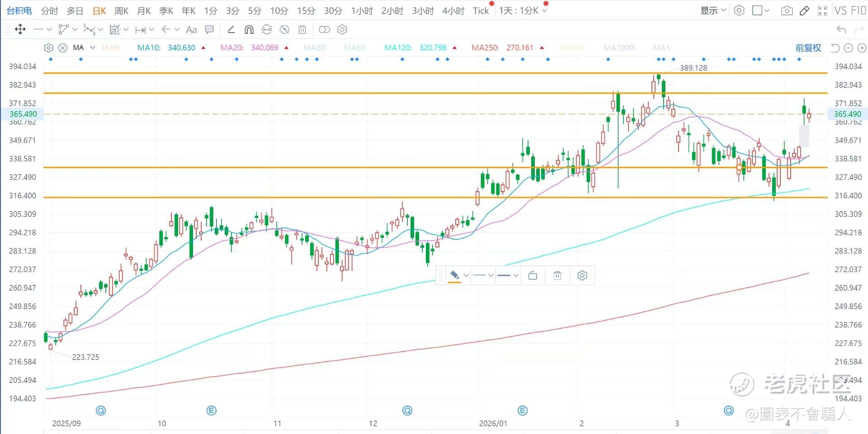868x434 pixels.
Task: Click the Q marker near 2025/09
Action: 101,411
